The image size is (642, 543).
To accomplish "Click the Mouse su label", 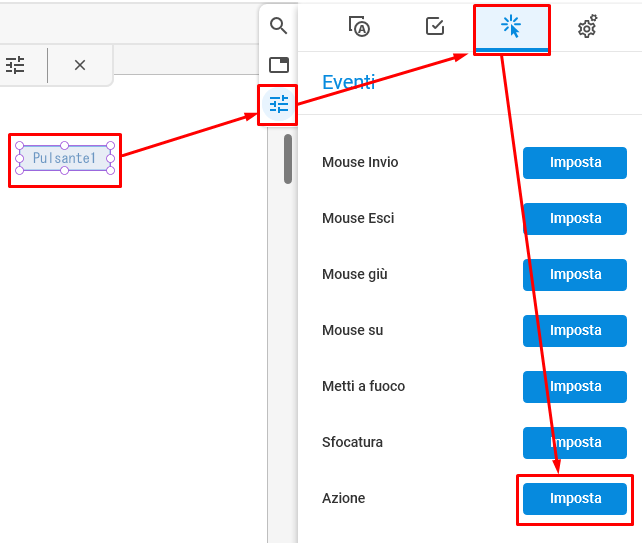I will (353, 330).
